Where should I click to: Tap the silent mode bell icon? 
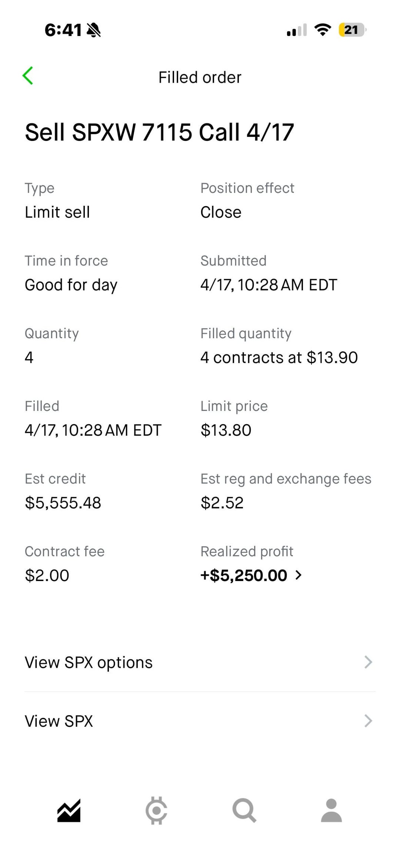click(x=94, y=30)
